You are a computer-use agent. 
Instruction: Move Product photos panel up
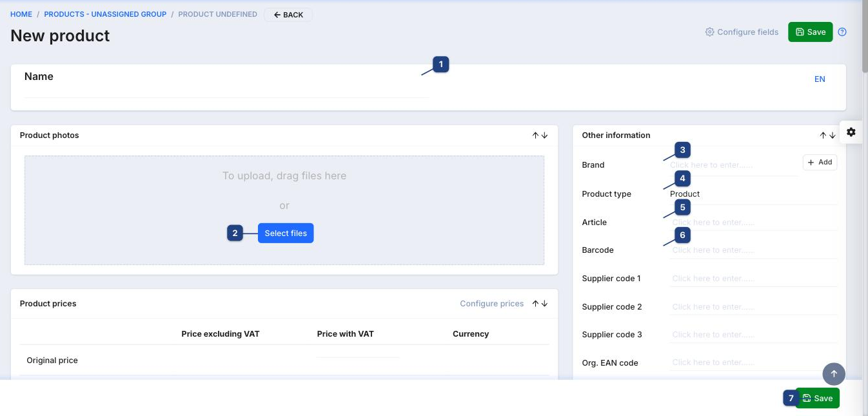point(535,135)
